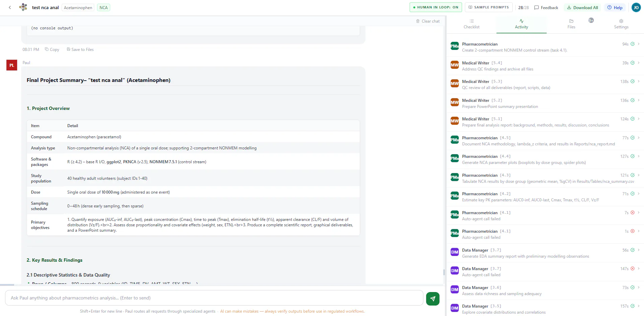Image resolution: width=644 pixels, height=316 pixels.
Task: Expand Medical Writer 5.1 task chevron
Action: pyautogui.click(x=638, y=119)
